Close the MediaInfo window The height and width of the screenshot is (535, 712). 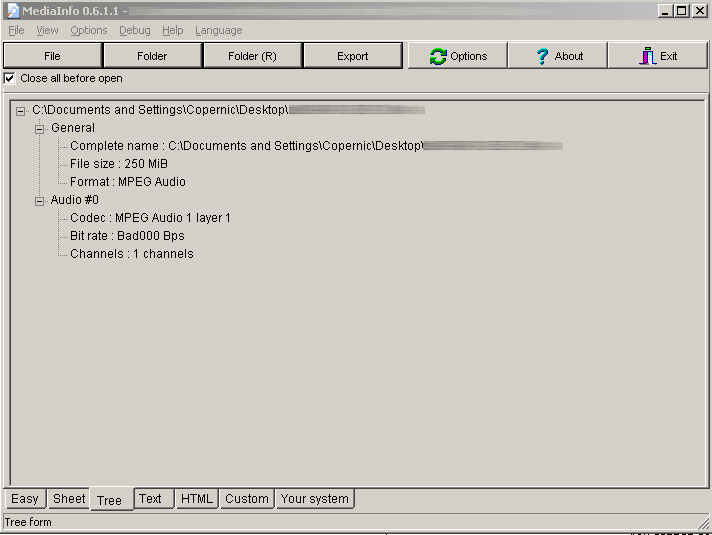click(x=700, y=10)
